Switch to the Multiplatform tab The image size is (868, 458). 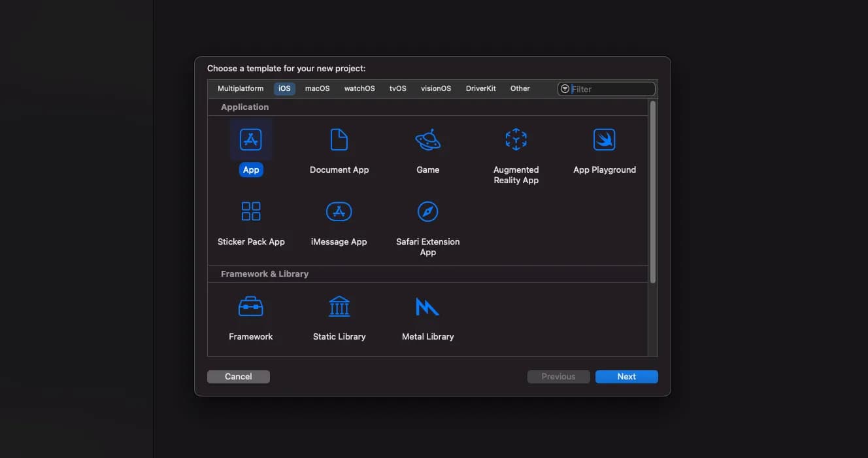coord(241,89)
